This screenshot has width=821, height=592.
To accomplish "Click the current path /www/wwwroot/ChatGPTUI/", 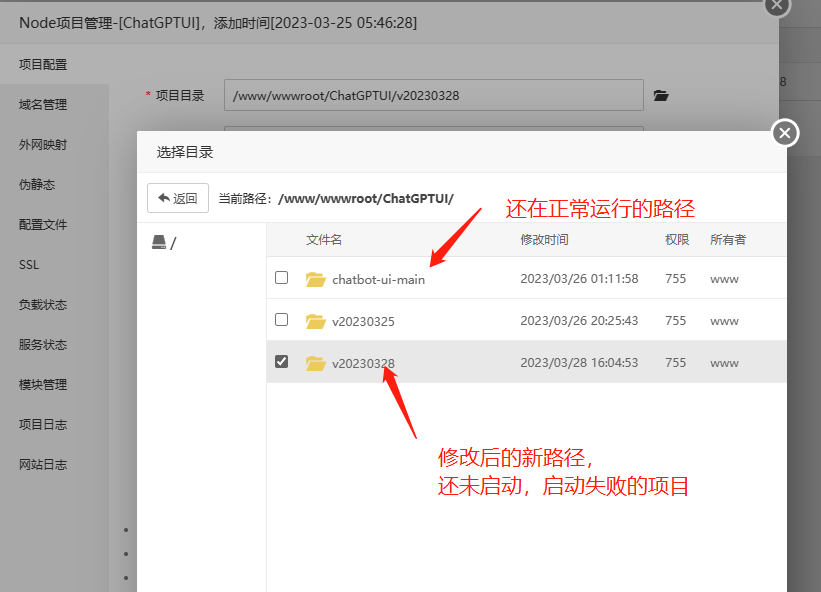I will point(366,199).
